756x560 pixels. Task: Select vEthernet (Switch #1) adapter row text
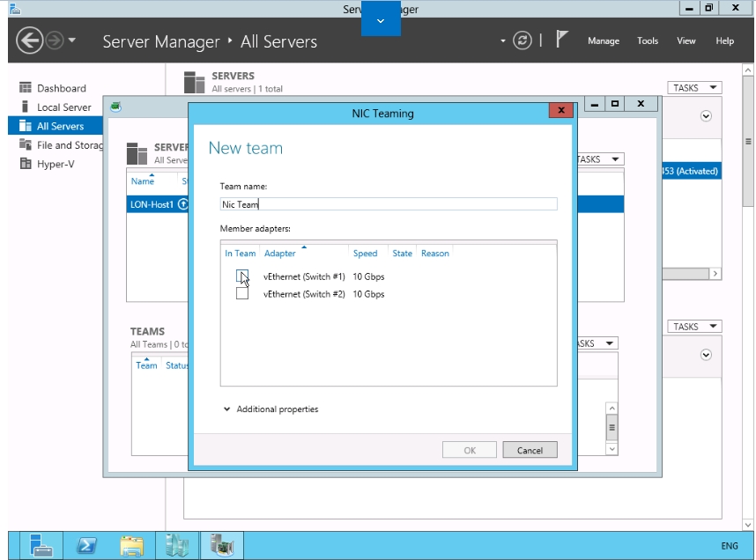click(x=304, y=276)
